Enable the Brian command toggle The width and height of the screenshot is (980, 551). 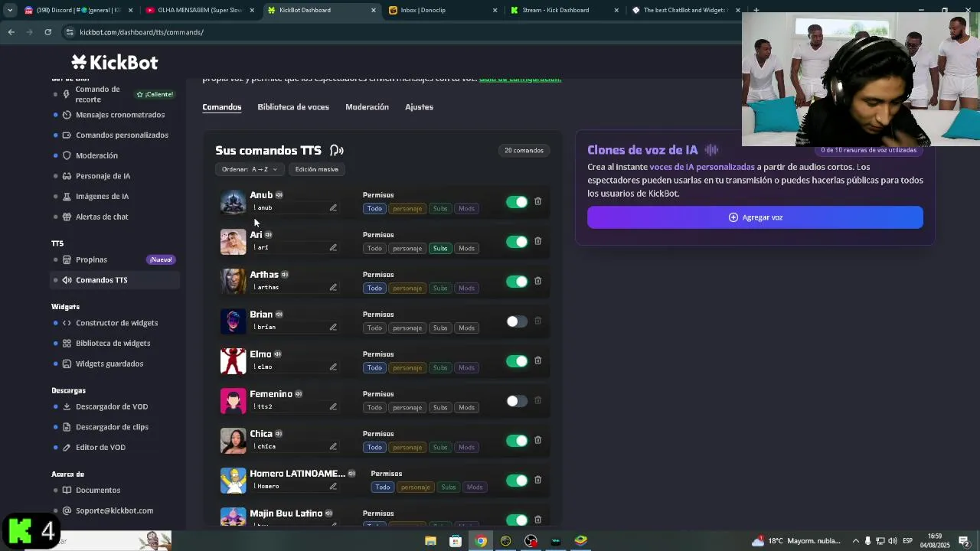[517, 321]
